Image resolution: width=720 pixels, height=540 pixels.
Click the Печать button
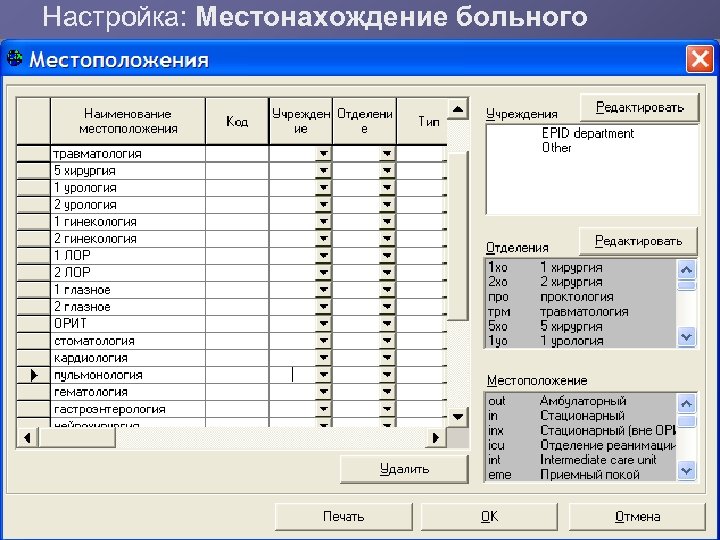343,517
